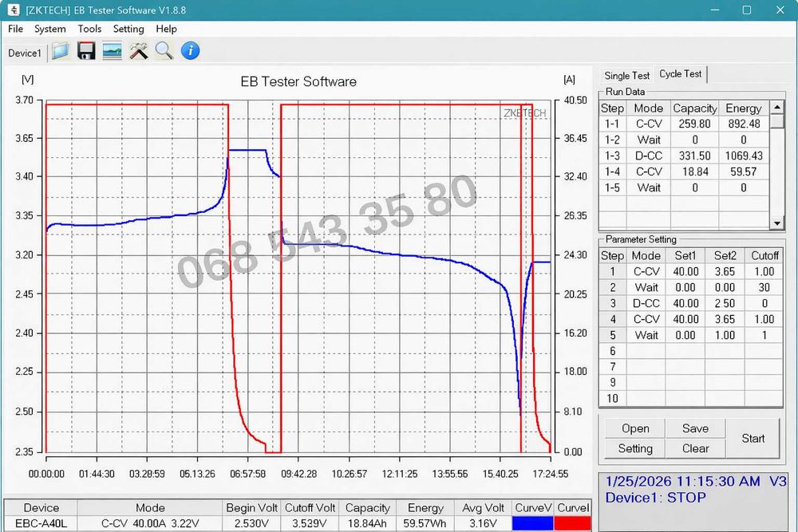
Task: Click the blue CurveV color swatch
Action: click(532, 524)
